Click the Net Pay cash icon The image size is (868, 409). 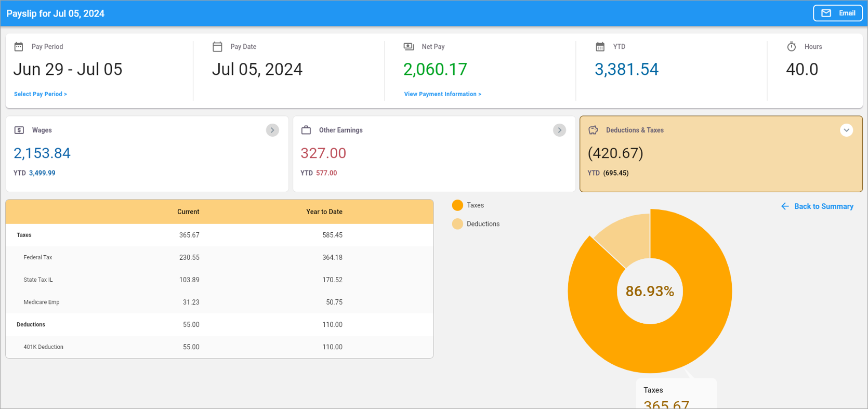pyautogui.click(x=409, y=47)
